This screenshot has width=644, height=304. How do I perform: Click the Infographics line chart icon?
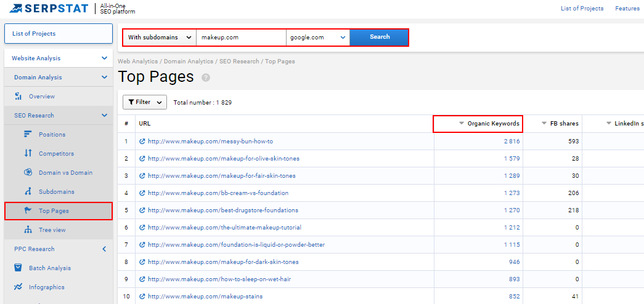(x=18, y=287)
